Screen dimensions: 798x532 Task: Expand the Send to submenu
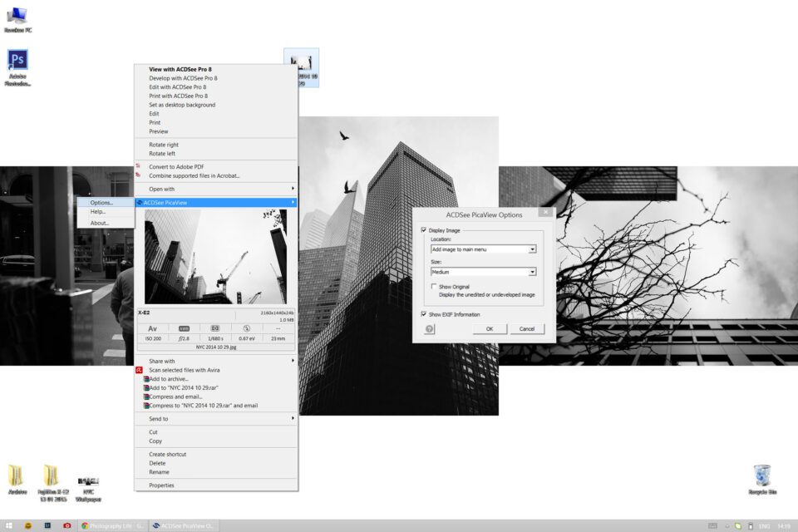tap(216, 418)
